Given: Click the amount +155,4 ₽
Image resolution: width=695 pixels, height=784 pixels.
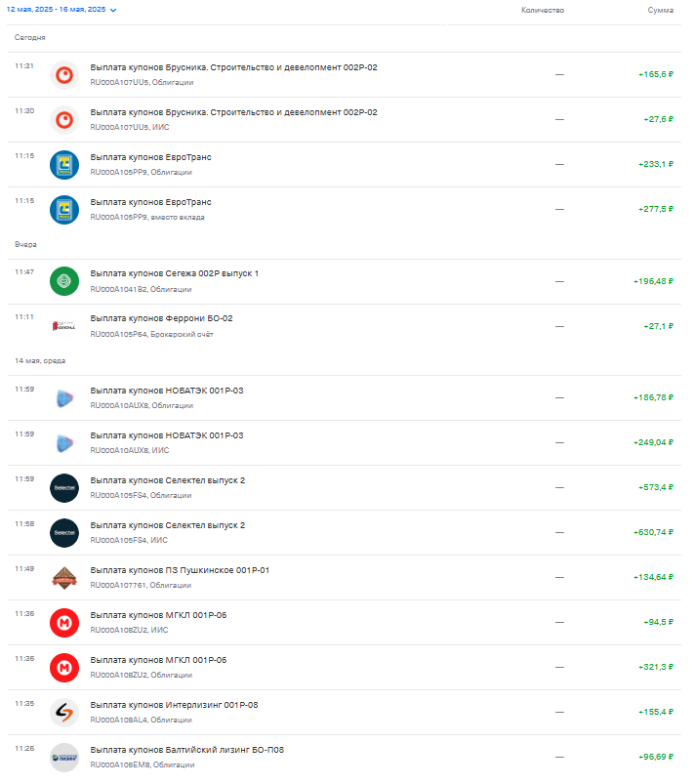Looking at the screenshot, I should (656, 712).
